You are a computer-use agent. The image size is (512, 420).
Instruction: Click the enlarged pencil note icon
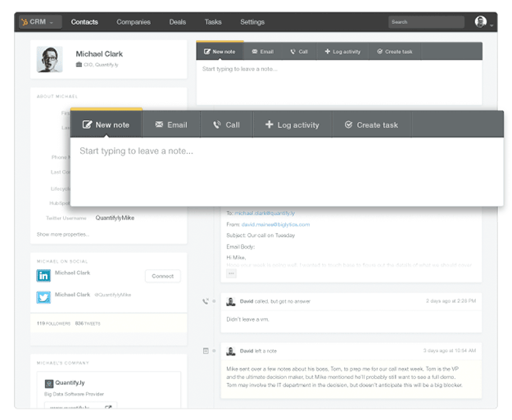point(87,124)
